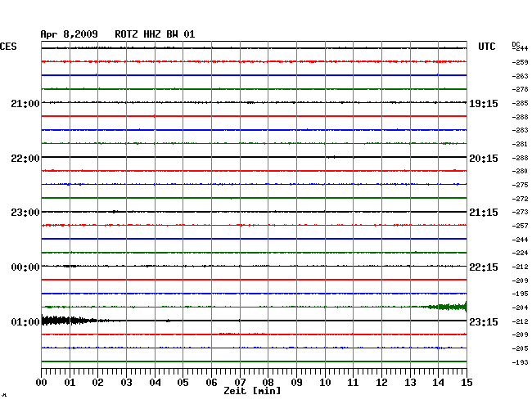Click the '22:00' local time label
The image size is (532, 404).
[x=25, y=159]
